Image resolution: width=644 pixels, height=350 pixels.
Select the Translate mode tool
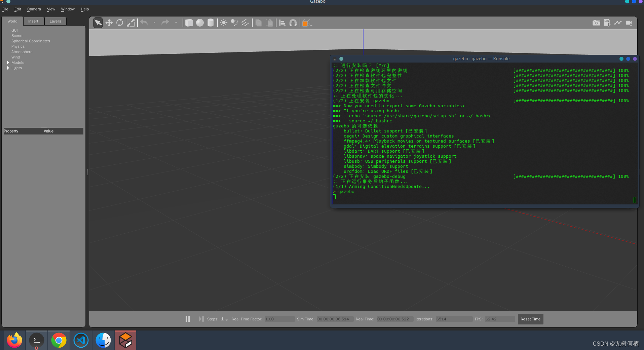[x=109, y=23]
